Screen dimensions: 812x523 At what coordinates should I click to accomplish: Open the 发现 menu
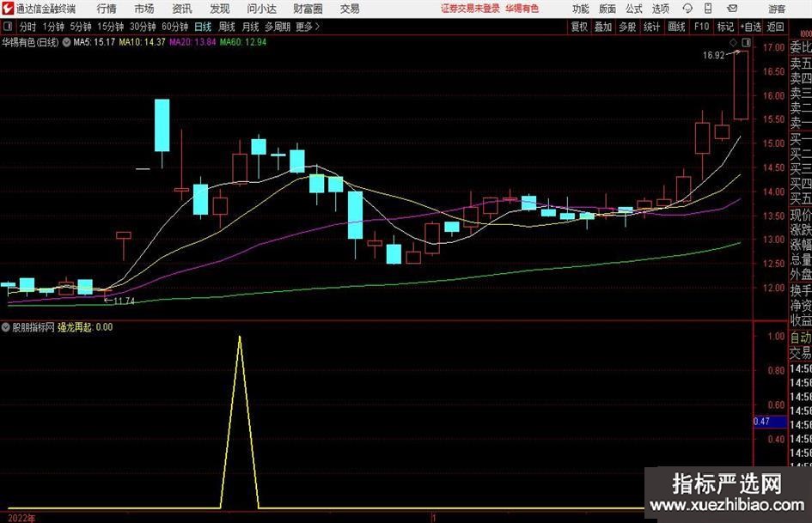pos(220,9)
